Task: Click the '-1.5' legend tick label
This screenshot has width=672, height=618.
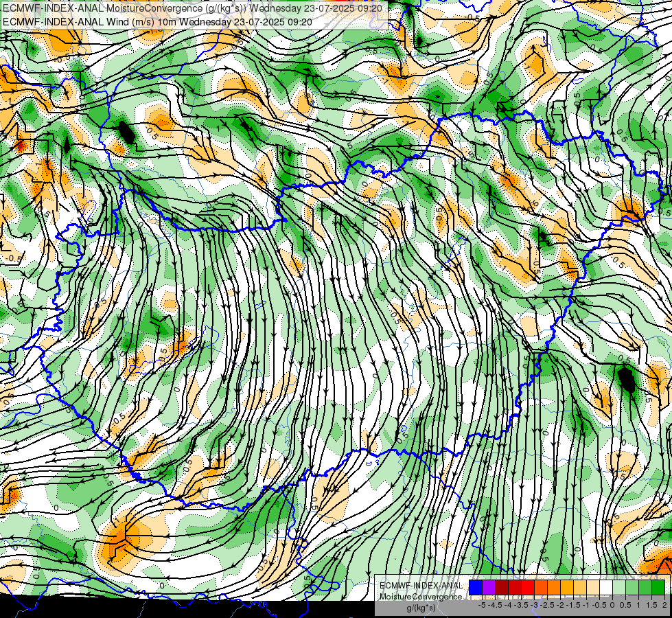Action: [573, 605]
